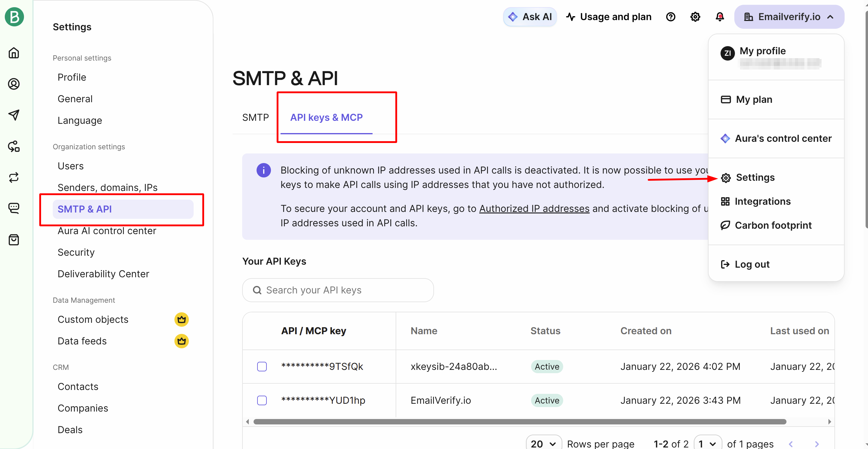Click the API / MCP key column header
Viewport: 868px width, 449px height.
click(x=314, y=331)
